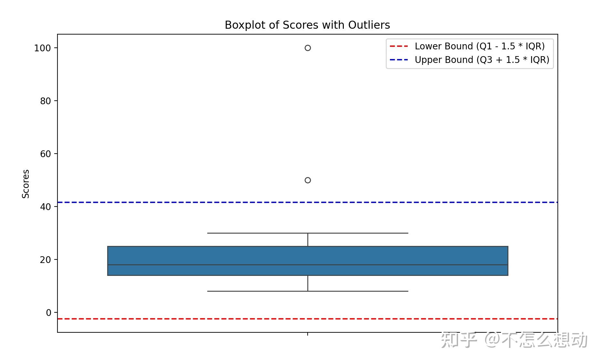Click the outlier circle near 50

[x=308, y=180]
